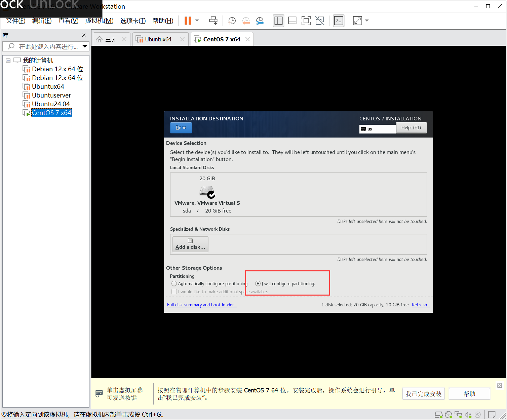Focus the library search input field

point(46,46)
